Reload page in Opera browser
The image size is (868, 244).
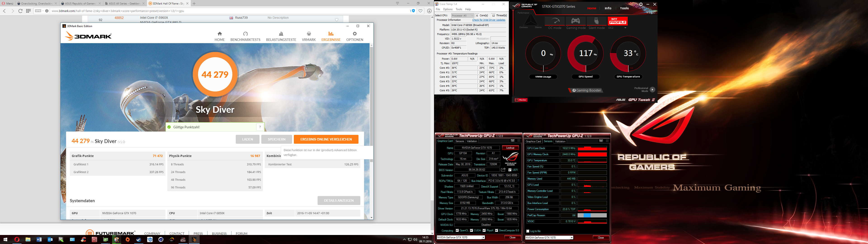[x=20, y=11]
